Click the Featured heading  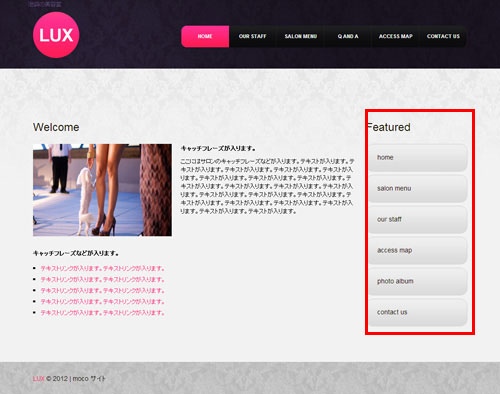click(x=389, y=127)
